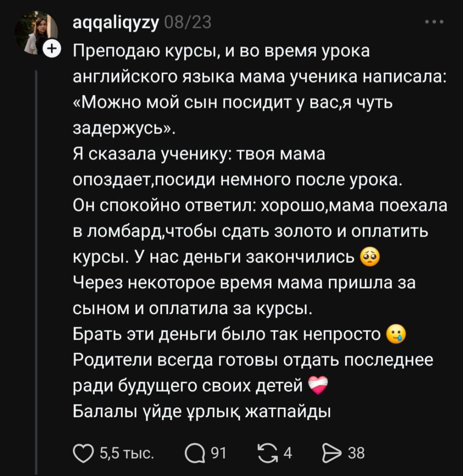Click the Kazakh line "Балалы үйде ұрлық жатпайды"

pyautogui.click(x=202, y=411)
